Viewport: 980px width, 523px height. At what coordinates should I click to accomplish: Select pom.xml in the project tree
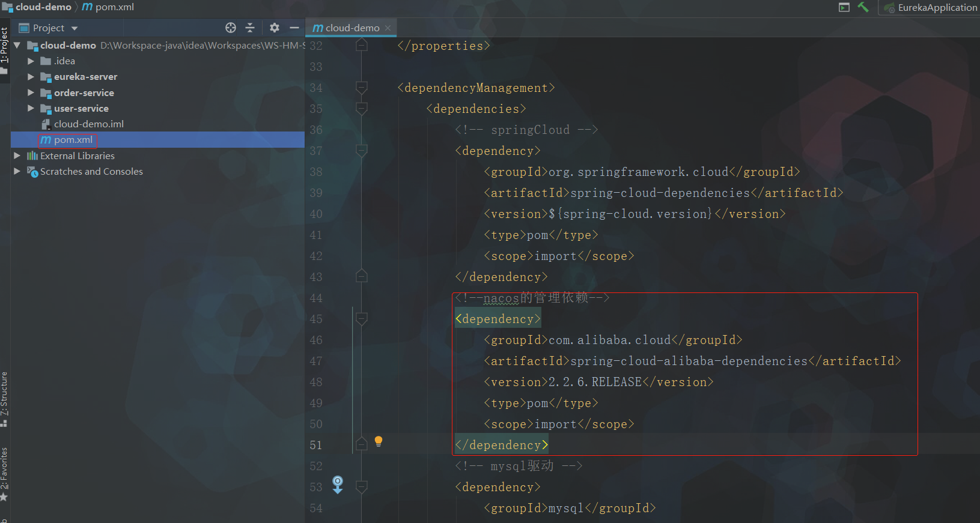coord(157,140)
